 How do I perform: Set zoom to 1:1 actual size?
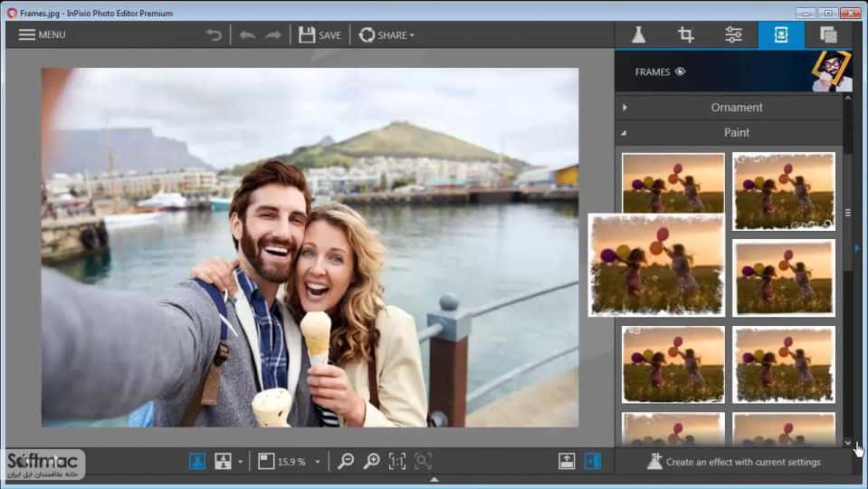pos(397,461)
